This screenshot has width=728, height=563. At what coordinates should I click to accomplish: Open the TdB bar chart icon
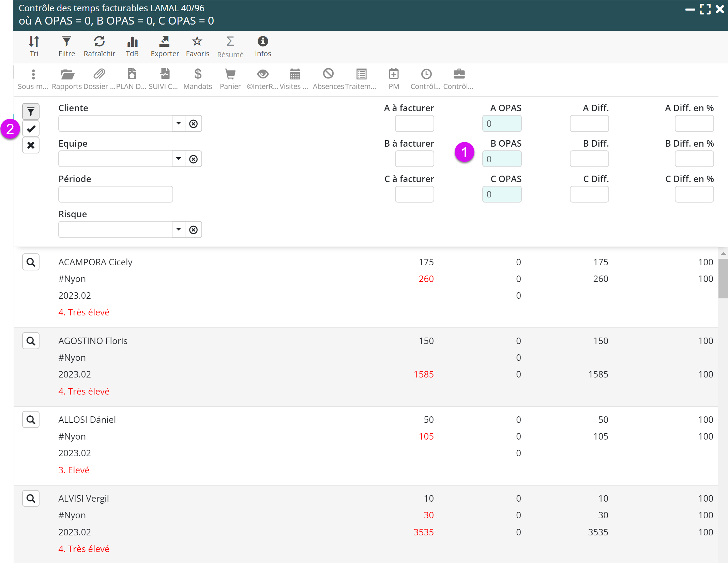132,46
